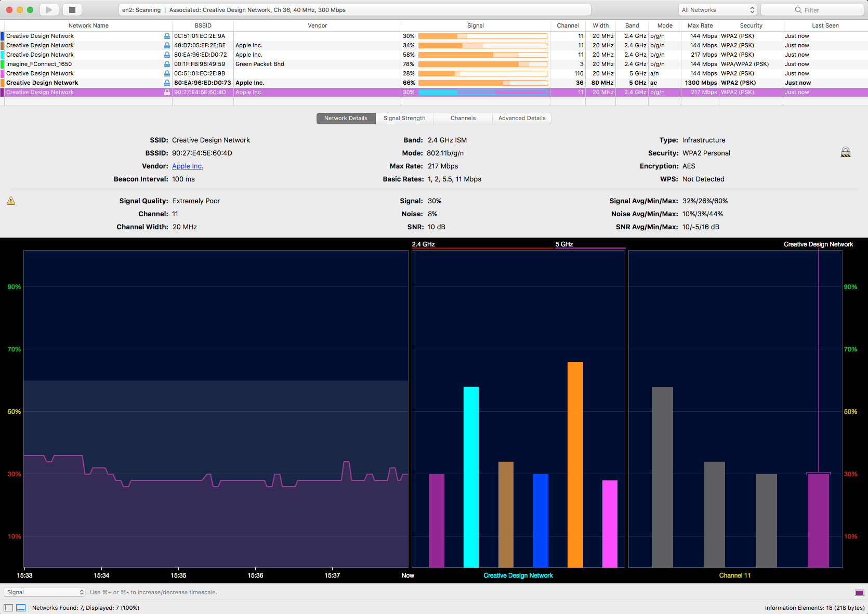Click lock icon for BSSID 0C:51:01:EC:2E:9A
The image size is (868, 614).
tap(167, 36)
